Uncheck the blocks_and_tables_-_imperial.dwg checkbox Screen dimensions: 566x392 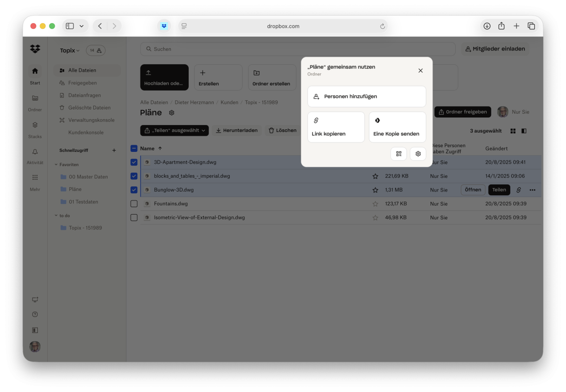[x=134, y=176]
